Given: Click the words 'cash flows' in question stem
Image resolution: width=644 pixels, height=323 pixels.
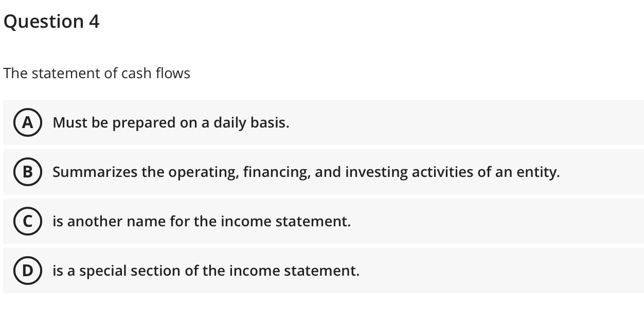Looking at the screenshot, I should [156, 74].
